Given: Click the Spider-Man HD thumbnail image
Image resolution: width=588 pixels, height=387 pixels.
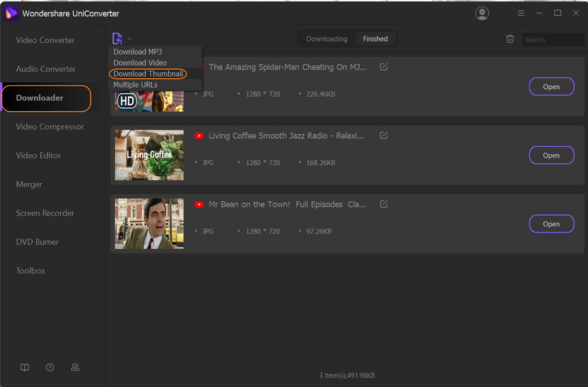Looking at the screenshot, I should (x=149, y=101).
